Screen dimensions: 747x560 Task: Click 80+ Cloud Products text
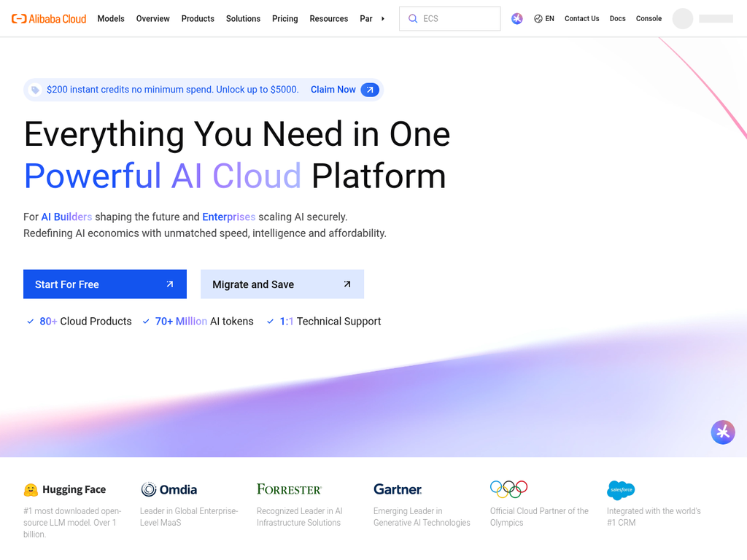click(85, 322)
